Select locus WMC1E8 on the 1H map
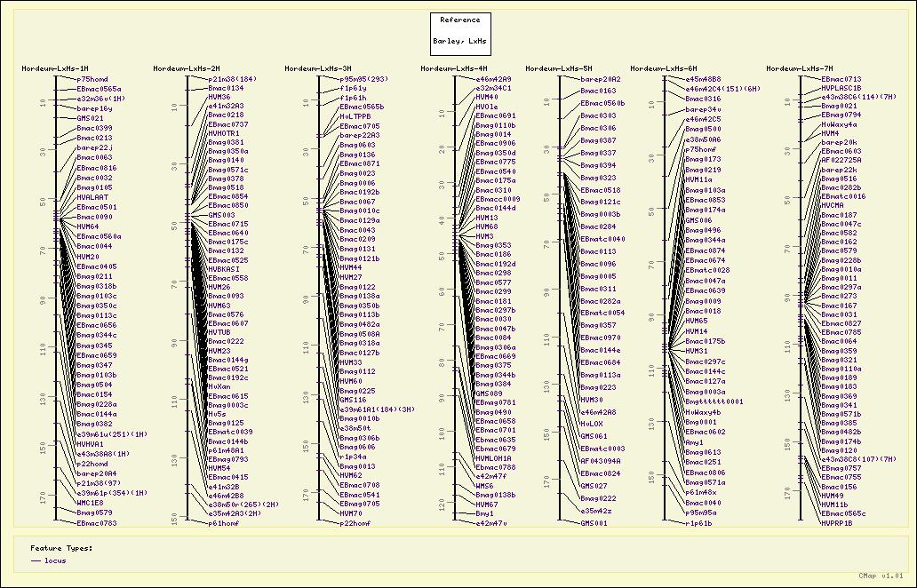 pyautogui.click(x=90, y=503)
